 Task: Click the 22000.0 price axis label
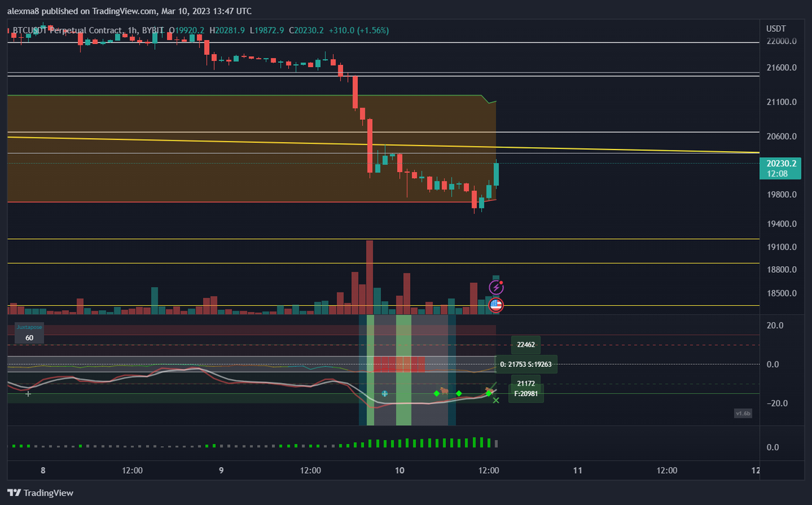coord(782,41)
